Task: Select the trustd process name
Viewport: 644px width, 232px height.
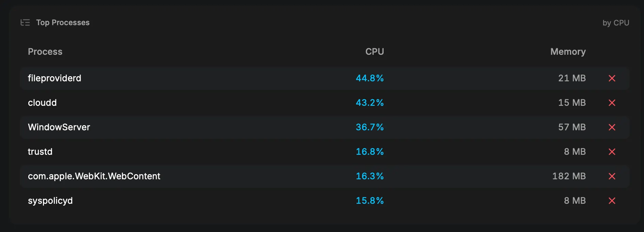Action: click(x=40, y=152)
